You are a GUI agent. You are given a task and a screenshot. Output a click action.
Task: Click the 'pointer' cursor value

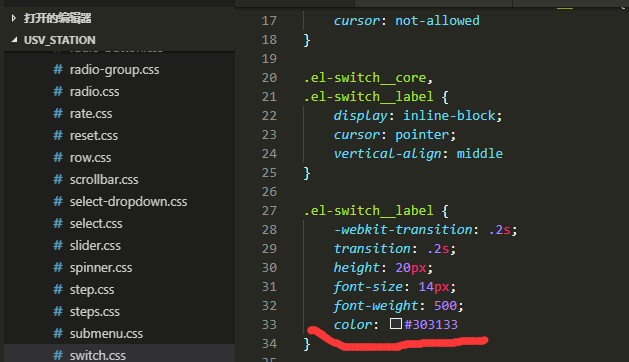pyautogui.click(x=422, y=135)
